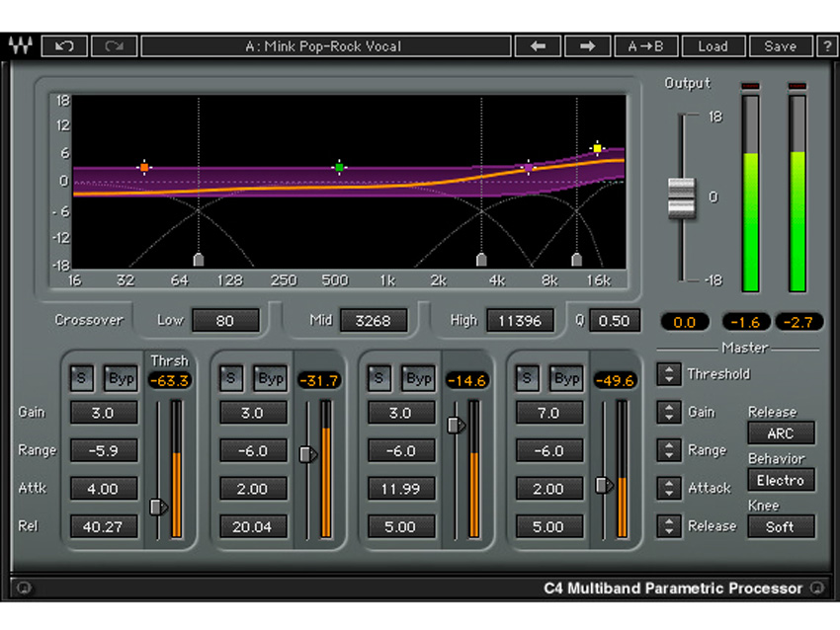The image size is (840, 630).
Task: Bypass band 4 with Byp button
Action: point(566,378)
